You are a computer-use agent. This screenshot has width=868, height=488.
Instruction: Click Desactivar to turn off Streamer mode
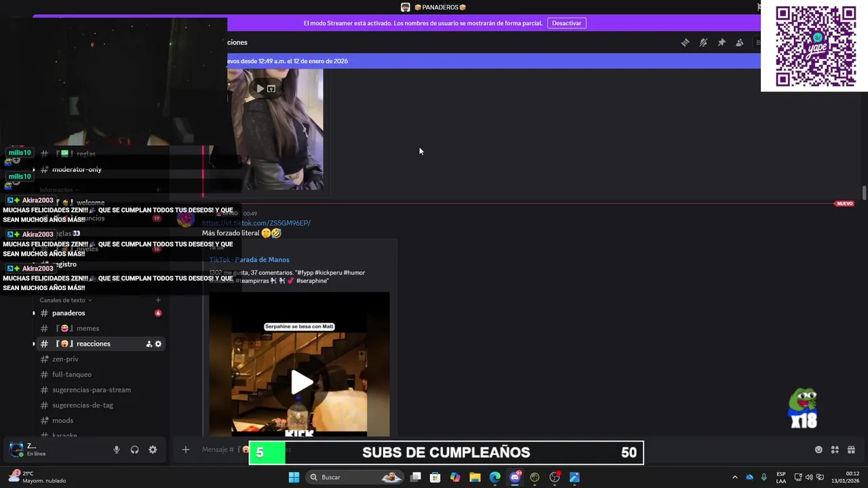point(566,23)
